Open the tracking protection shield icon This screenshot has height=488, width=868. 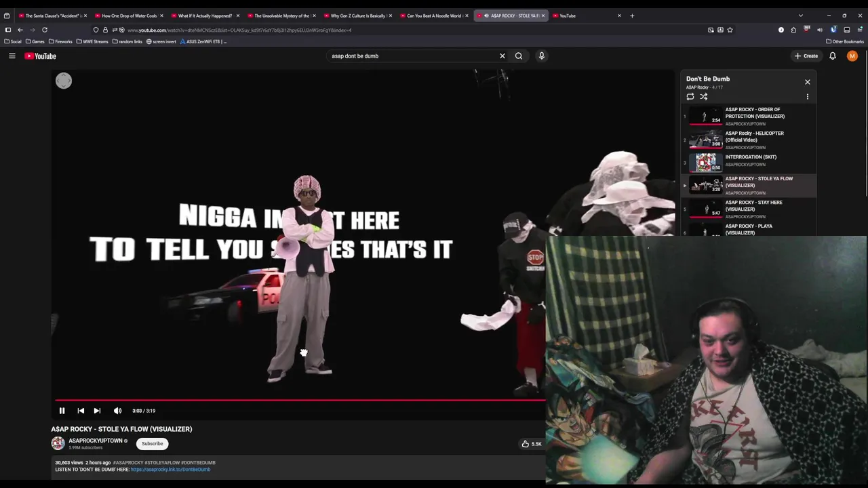click(x=96, y=30)
